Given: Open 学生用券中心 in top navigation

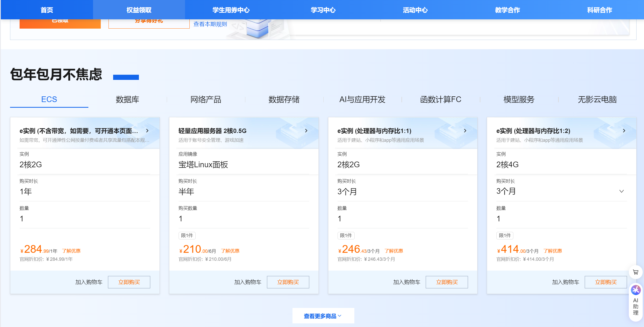Looking at the screenshot, I should (x=231, y=10).
